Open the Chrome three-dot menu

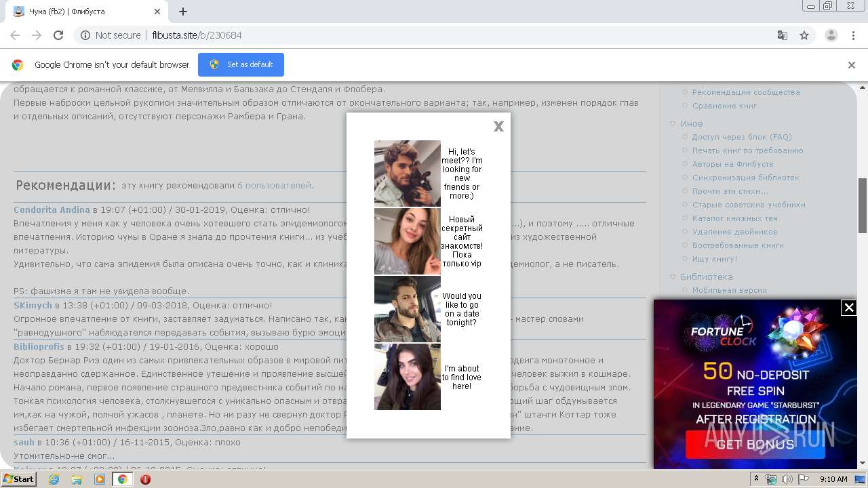click(853, 35)
